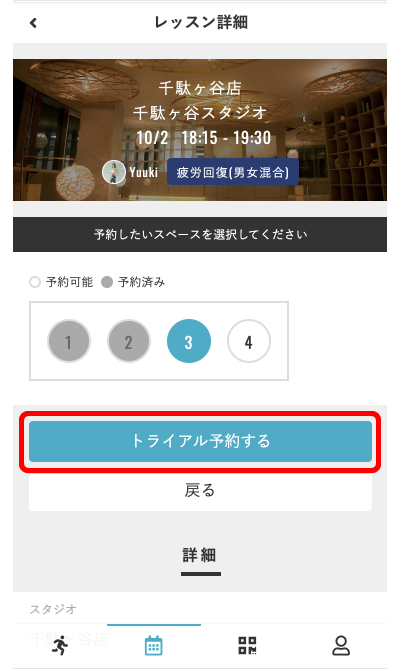Open the profile person icon
Viewport: 400px width, 669px height.
(341, 645)
